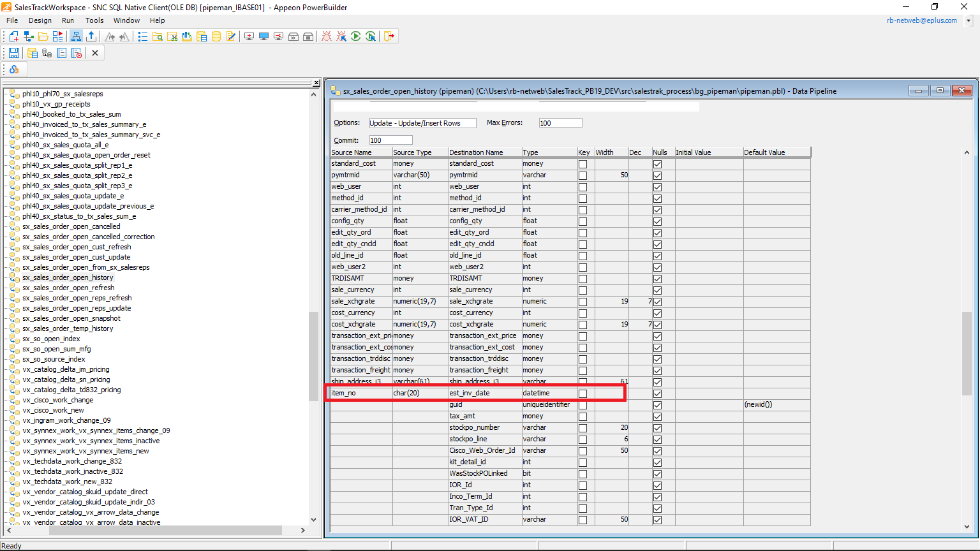
Task: Click the green Run icon
Action: coord(356,36)
